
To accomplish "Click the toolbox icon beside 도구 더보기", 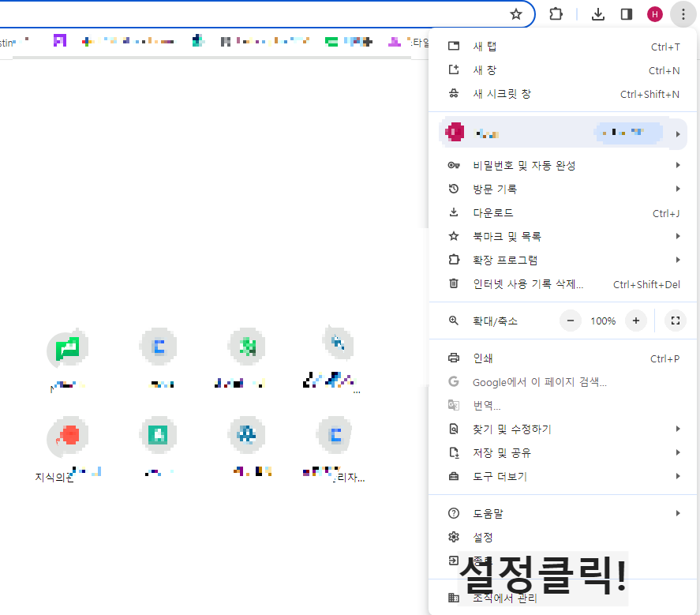I will point(454,477).
